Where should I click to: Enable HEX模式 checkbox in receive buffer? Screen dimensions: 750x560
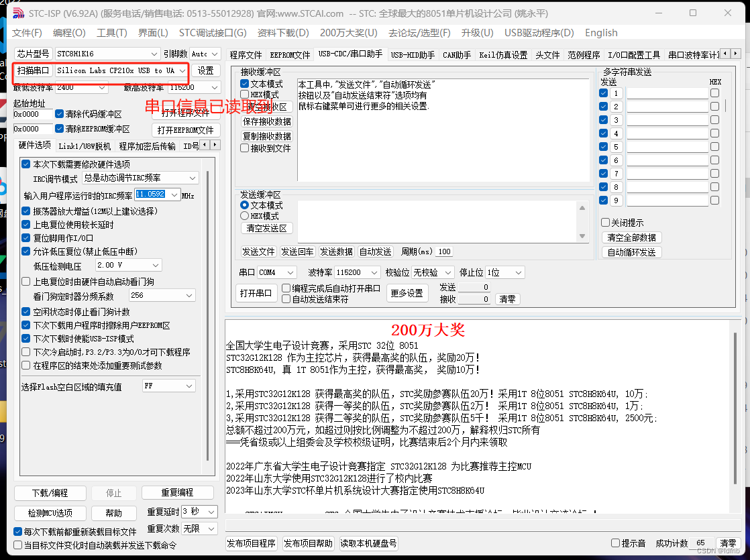[x=244, y=94]
